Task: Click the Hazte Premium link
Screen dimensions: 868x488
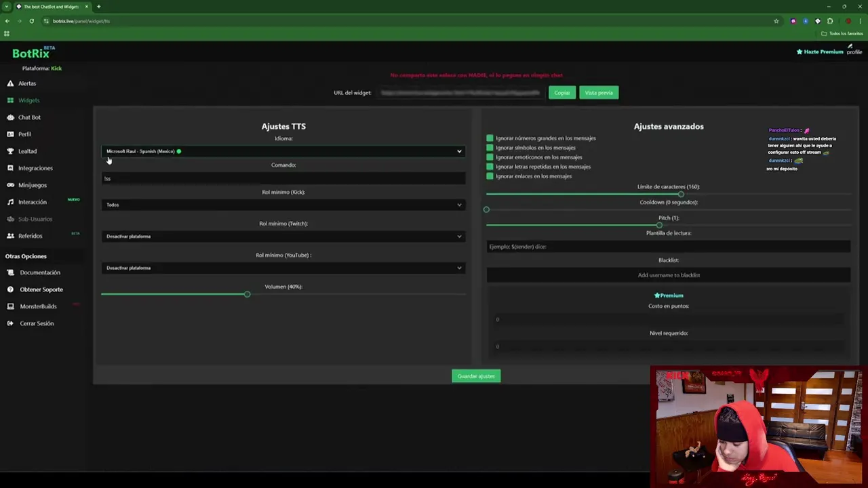Action: click(x=820, y=52)
